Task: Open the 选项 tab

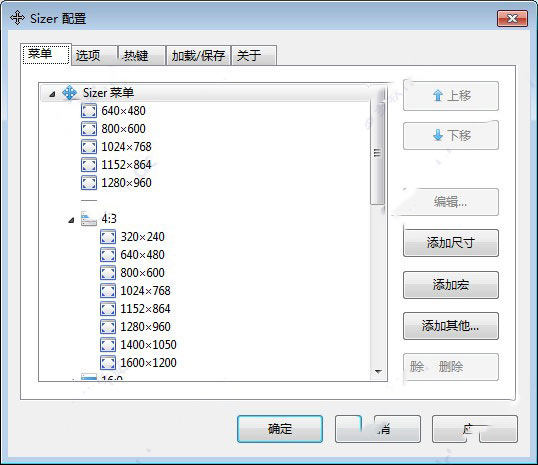Action: pyautogui.click(x=95, y=55)
